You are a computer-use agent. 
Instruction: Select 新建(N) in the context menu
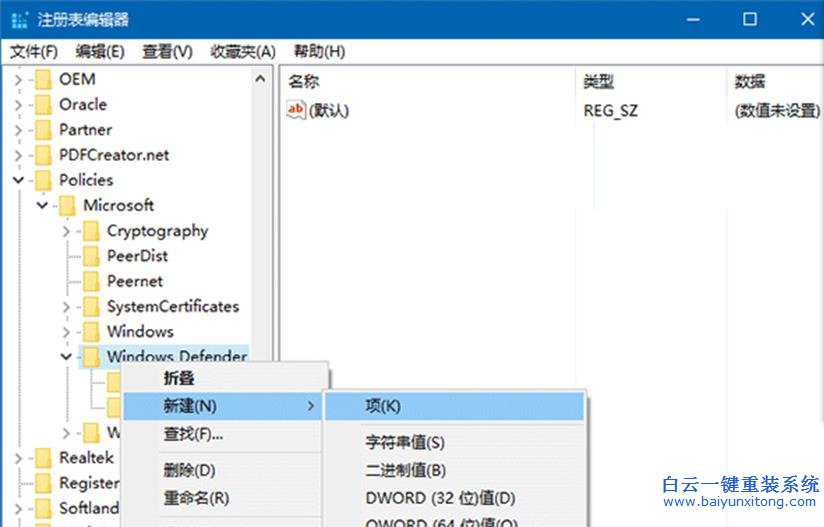pyautogui.click(x=222, y=406)
